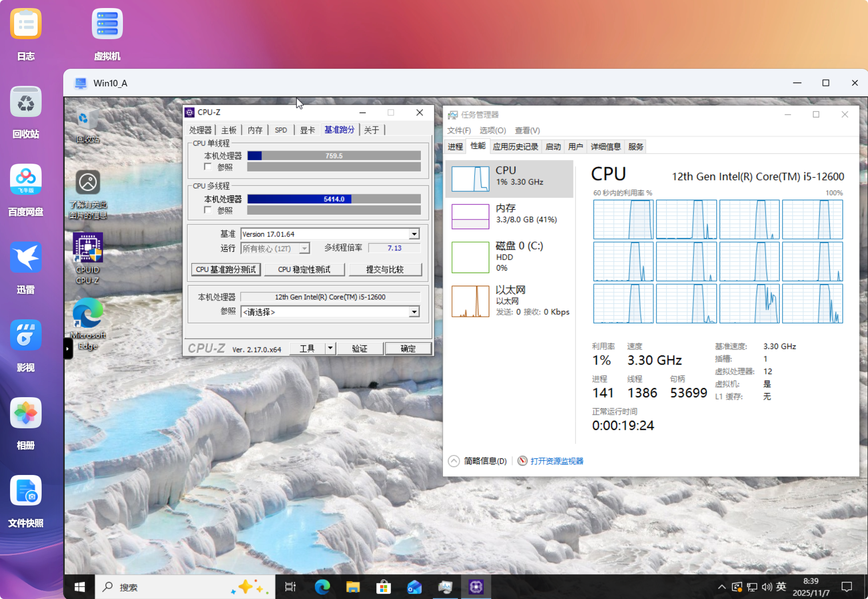Start the CPU 基准跑分测试
This screenshot has height=599, width=868.
[226, 270]
